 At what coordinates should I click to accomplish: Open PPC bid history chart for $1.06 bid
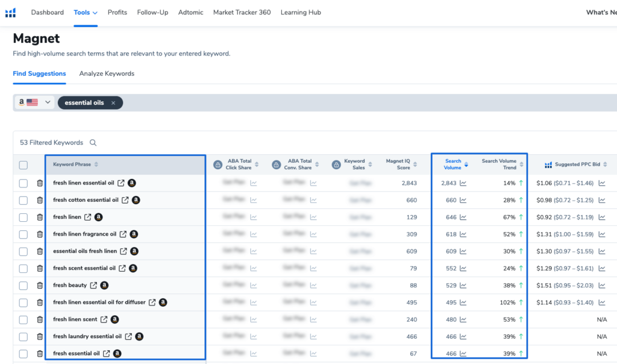click(x=602, y=183)
